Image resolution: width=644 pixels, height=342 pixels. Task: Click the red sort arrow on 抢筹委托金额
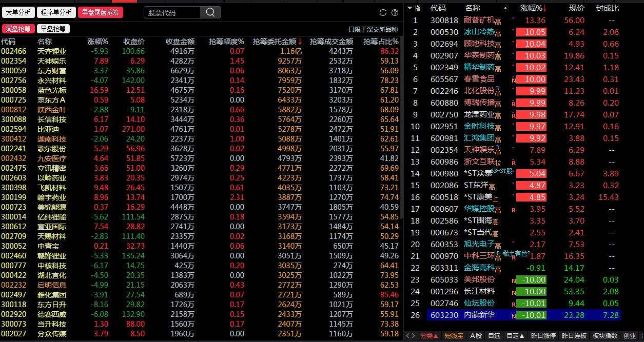pos(300,41)
